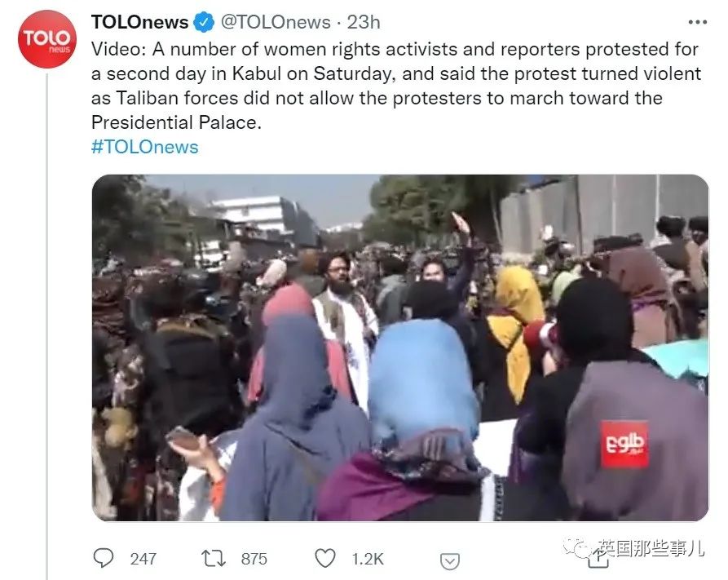The image size is (728, 580).
Task: Click the 英国那些事儿 watermark text
Action: (x=651, y=548)
